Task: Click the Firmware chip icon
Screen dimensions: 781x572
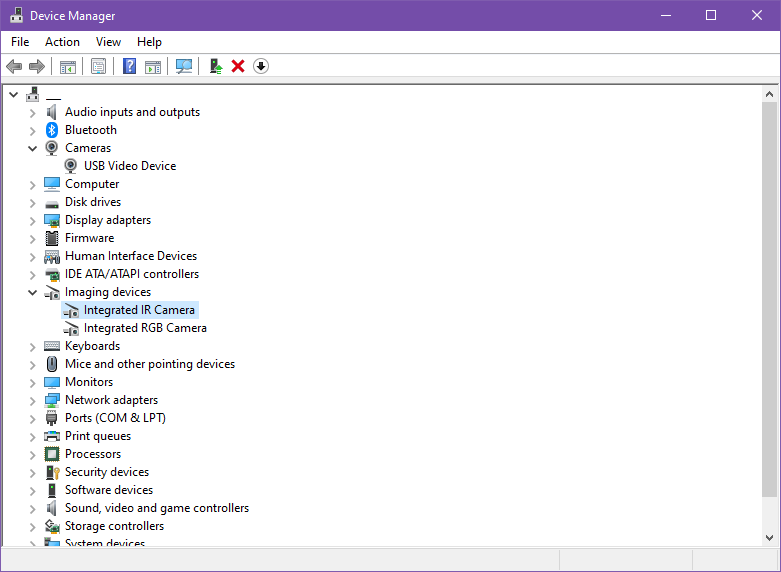Action: pos(52,238)
